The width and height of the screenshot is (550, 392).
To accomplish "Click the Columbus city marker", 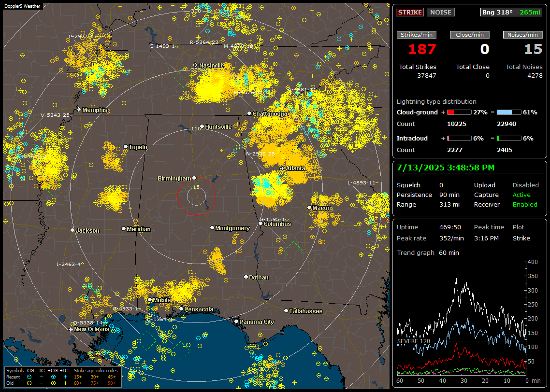I will coord(261,224).
